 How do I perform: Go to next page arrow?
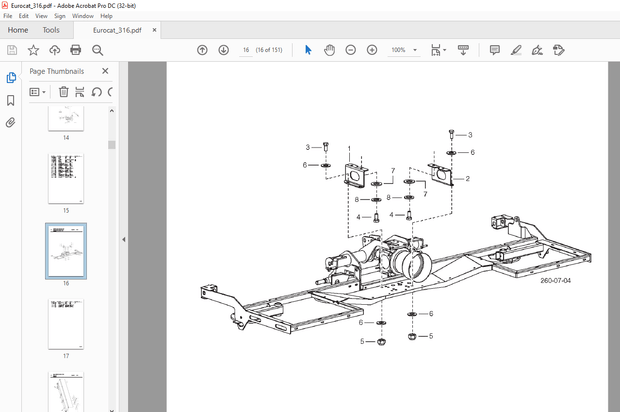click(x=223, y=50)
